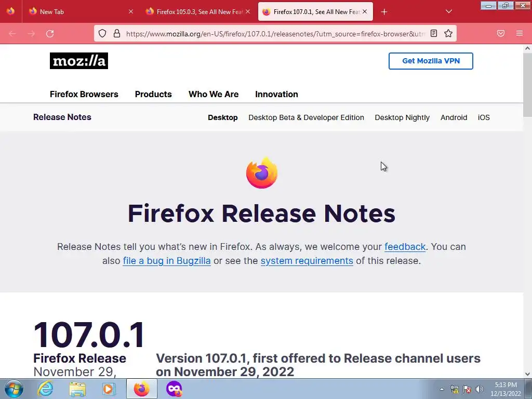
Task: Expand the List all tabs chevron
Action: pos(448,11)
